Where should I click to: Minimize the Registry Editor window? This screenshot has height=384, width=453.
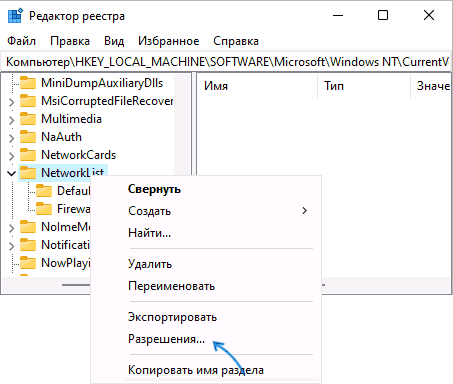tap(338, 15)
